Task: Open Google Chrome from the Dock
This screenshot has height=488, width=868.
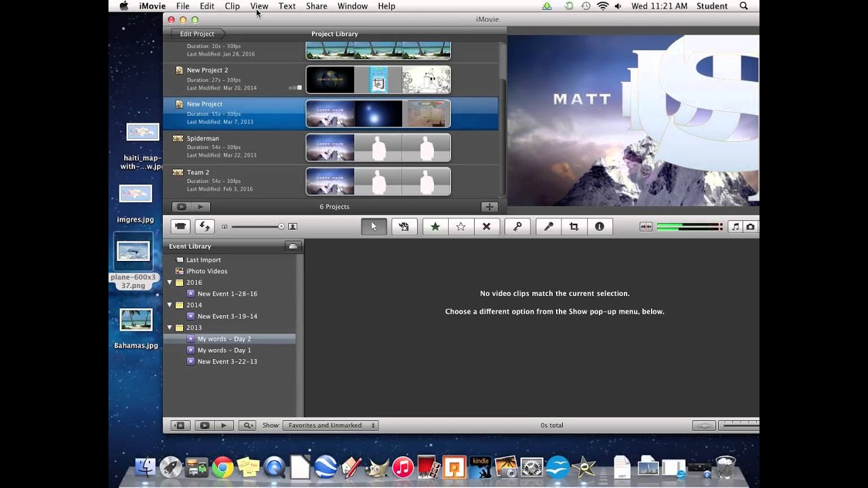Action: (222, 467)
